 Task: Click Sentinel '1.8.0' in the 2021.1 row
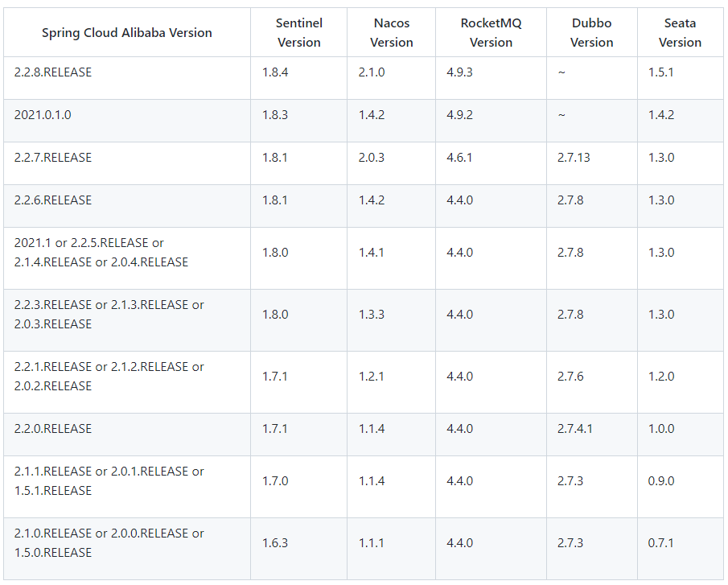pos(275,253)
